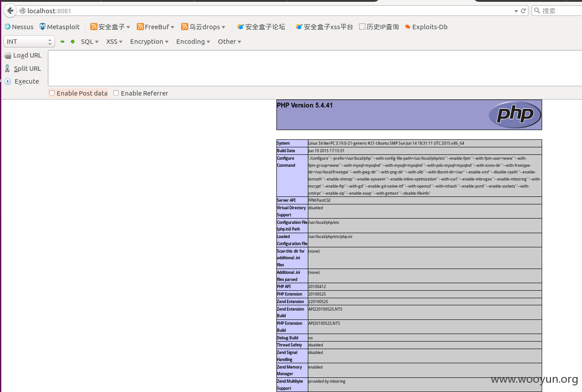This screenshot has width=582, height=392.
Task: Open the Other menu in HackBar
Action: click(229, 42)
